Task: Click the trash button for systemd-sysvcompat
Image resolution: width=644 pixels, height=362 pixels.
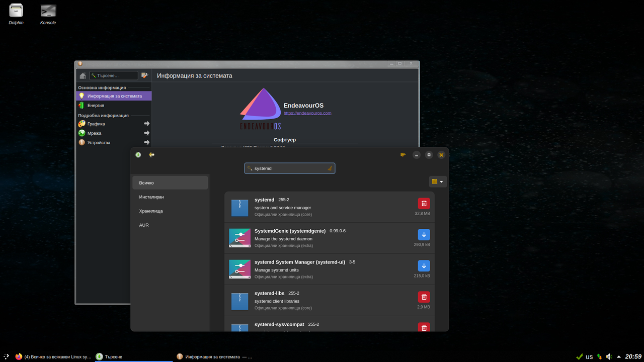Action: 424,327
